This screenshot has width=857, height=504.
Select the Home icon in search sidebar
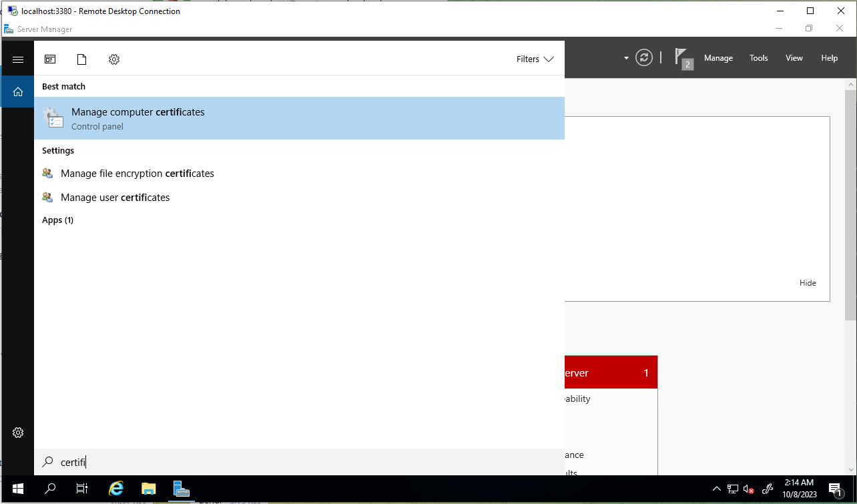click(18, 91)
